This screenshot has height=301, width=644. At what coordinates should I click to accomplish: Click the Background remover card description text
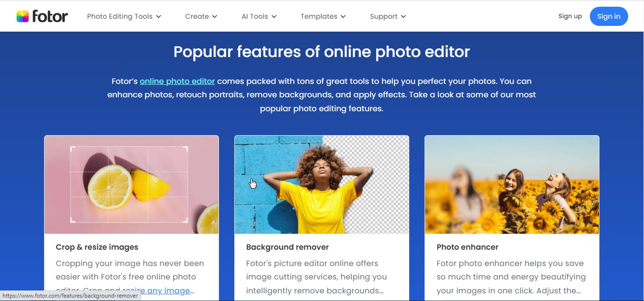317,277
